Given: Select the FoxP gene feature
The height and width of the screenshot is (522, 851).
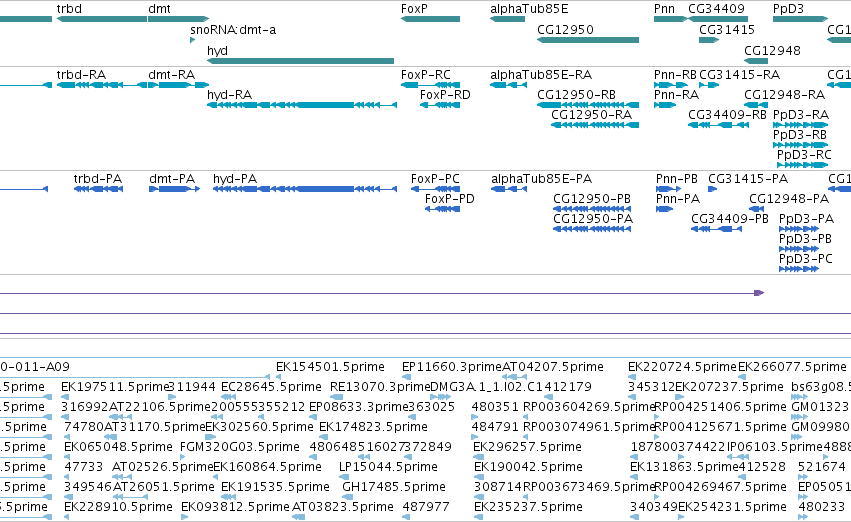Looking at the screenshot, I should point(430,19).
